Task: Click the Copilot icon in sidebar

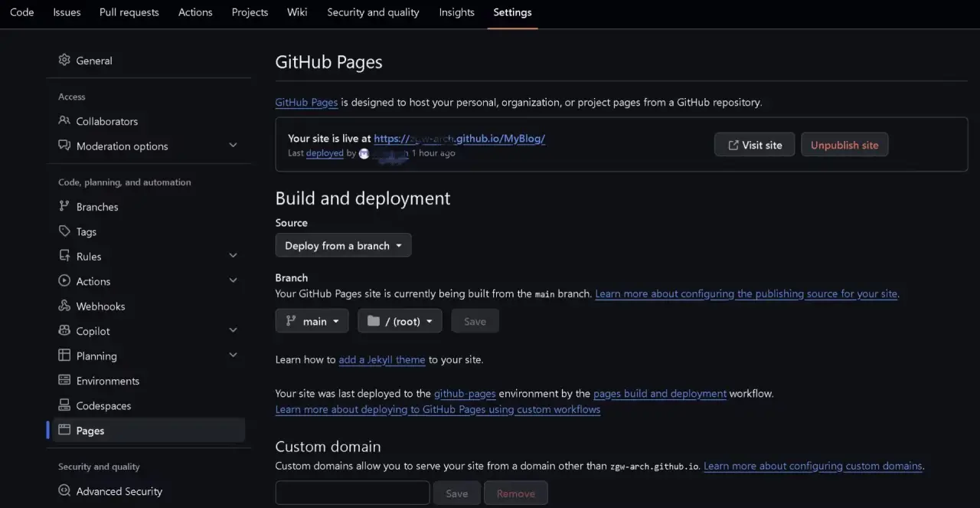Action: coord(64,330)
